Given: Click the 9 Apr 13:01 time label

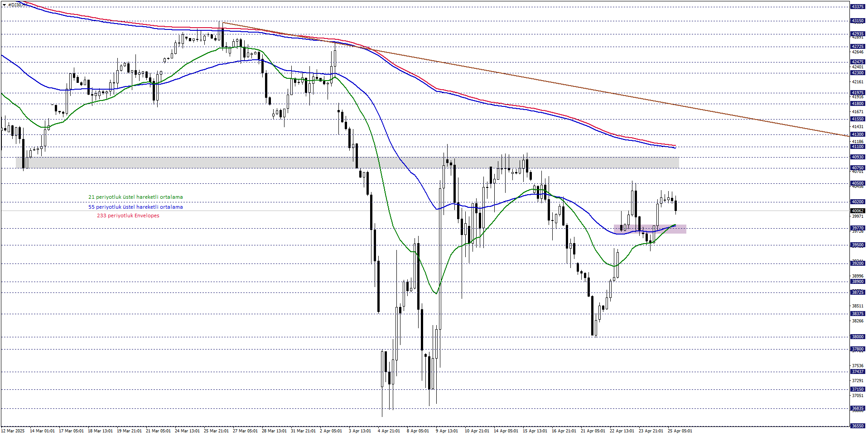Looking at the screenshot, I should (447, 431).
